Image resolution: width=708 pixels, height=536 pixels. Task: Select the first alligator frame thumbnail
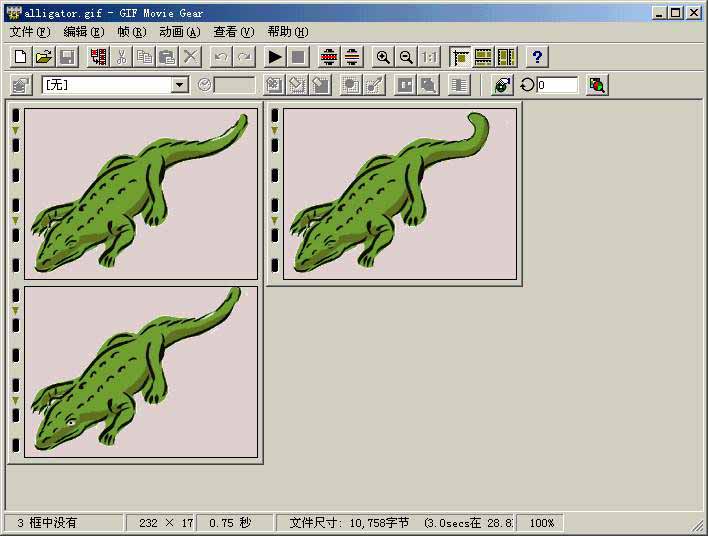tap(140, 193)
